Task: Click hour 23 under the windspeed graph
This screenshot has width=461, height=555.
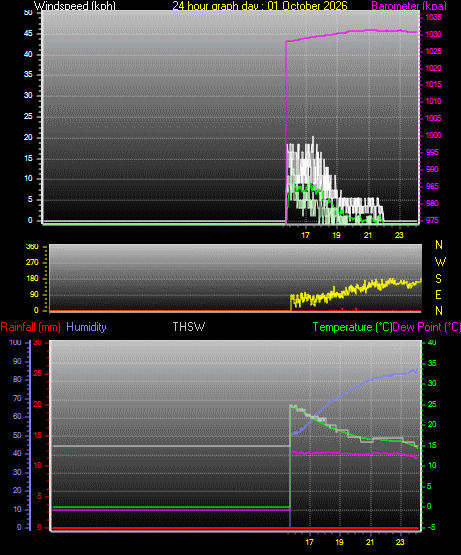Action: coord(399,235)
